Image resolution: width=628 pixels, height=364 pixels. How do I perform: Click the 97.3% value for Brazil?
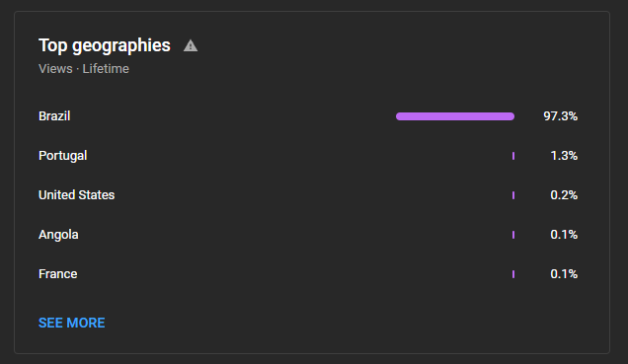pos(560,116)
